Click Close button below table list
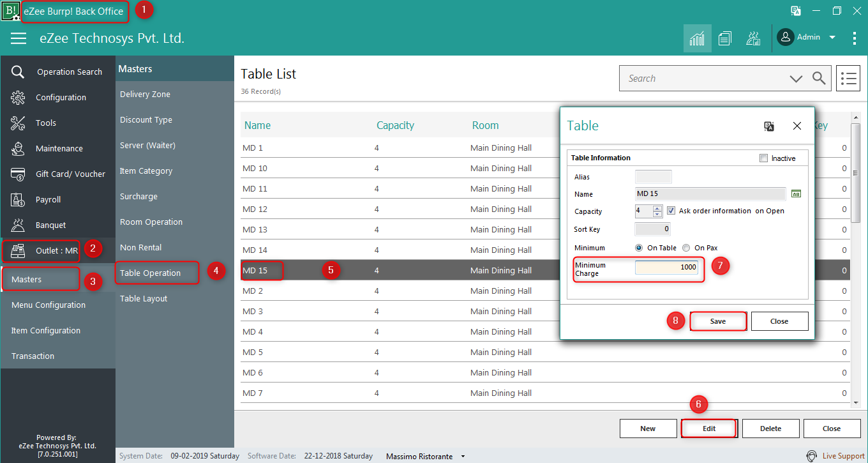868x463 pixels. click(x=832, y=429)
